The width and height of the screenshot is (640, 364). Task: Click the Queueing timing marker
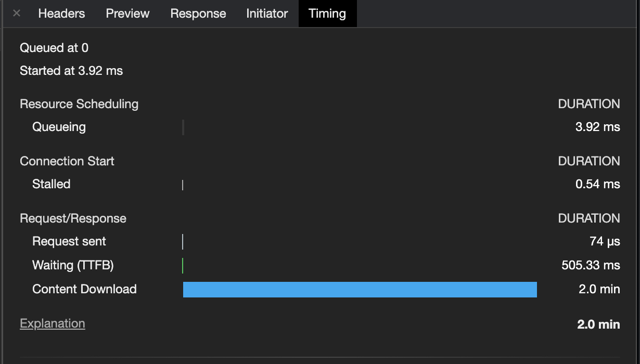[x=183, y=126]
